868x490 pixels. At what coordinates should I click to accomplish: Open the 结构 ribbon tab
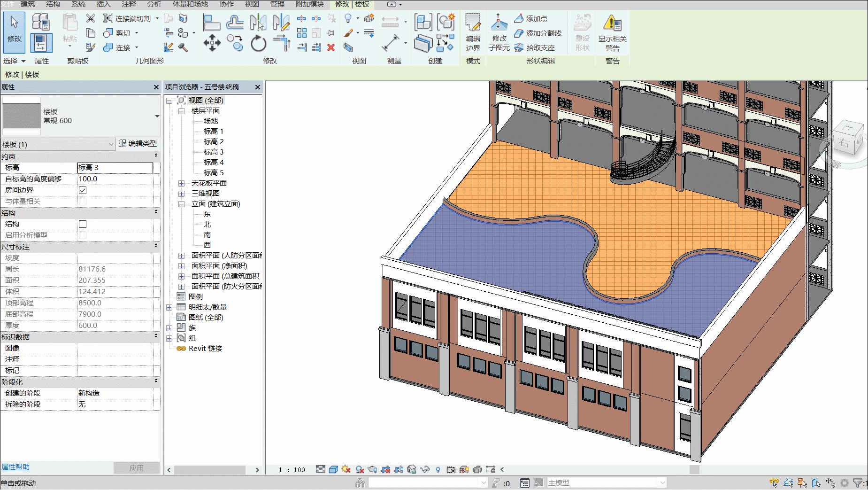pos(53,4)
